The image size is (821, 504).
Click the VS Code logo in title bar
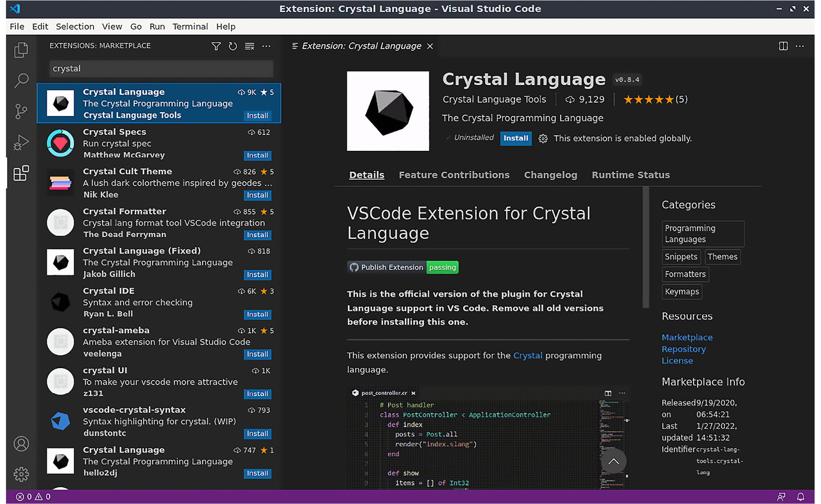[15, 8]
